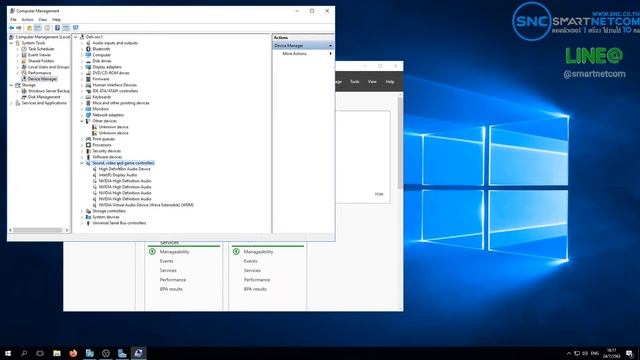This screenshot has width=640, height=360.
Task: Select High Definition Audio Device
Action: pos(124,169)
